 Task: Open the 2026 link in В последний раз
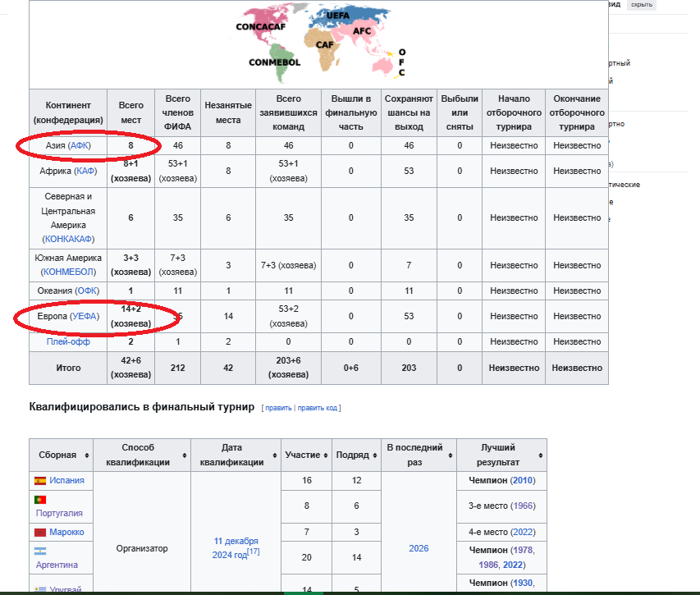[x=419, y=548]
